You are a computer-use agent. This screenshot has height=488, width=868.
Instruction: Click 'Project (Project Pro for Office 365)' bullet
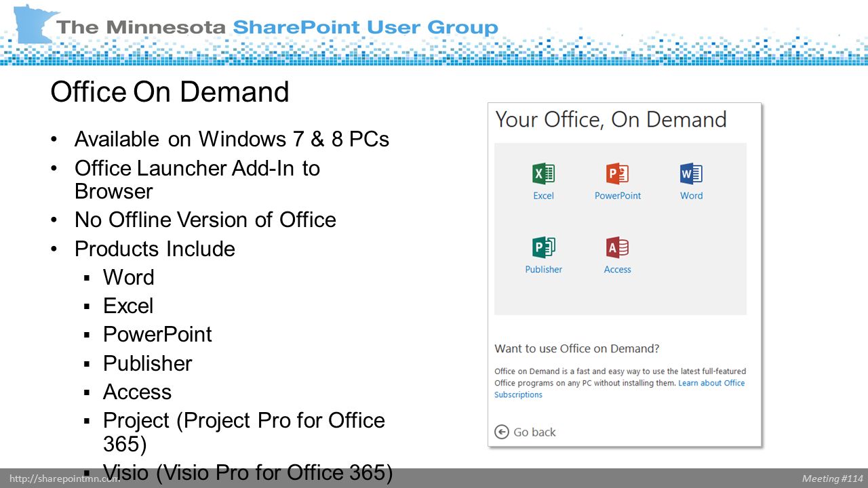click(x=244, y=432)
